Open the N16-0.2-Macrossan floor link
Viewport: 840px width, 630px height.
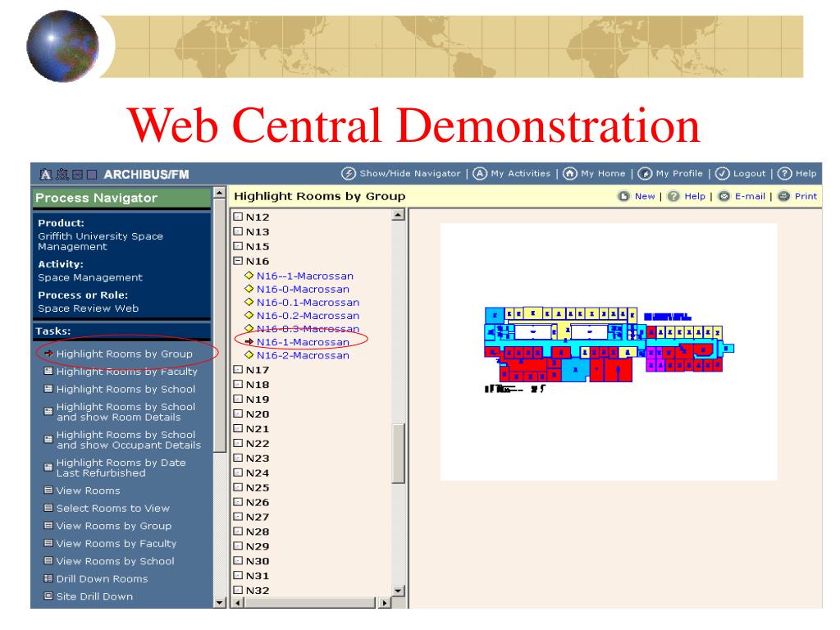(x=308, y=316)
